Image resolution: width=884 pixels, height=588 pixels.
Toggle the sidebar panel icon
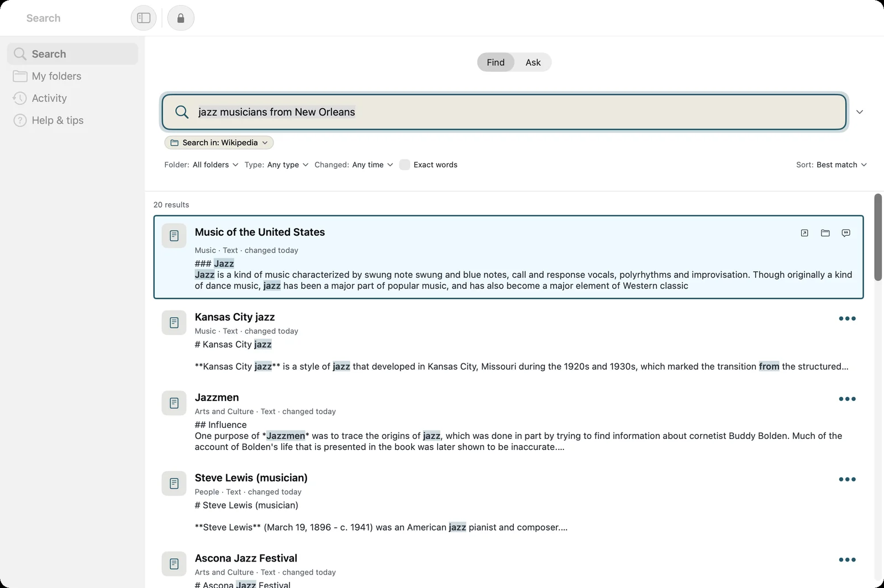point(144,18)
